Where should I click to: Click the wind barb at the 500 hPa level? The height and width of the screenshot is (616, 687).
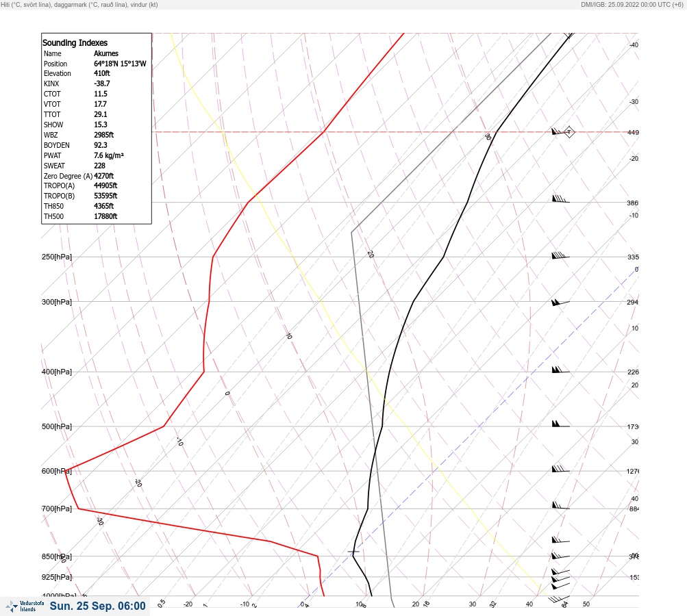coord(560,424)
